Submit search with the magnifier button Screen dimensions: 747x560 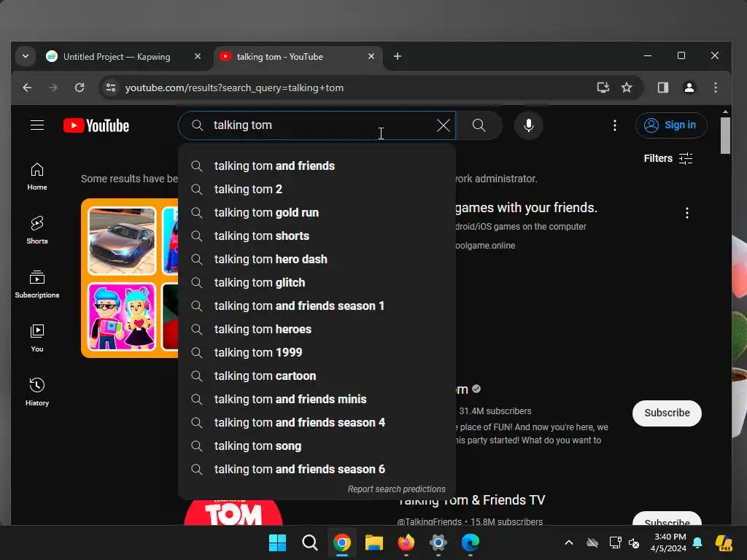point(479,125)
